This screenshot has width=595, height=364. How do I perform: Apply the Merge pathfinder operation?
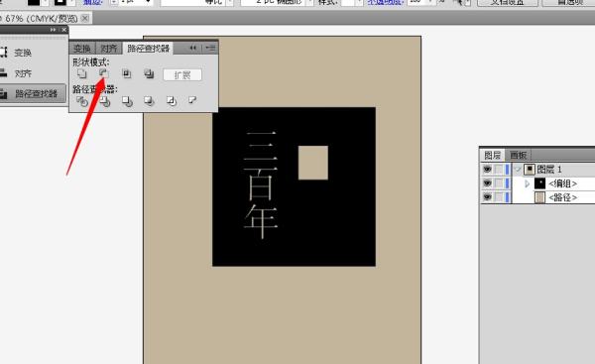(127, 101)
